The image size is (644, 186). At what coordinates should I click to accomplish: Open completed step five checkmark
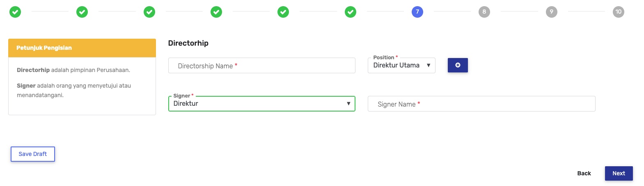tap(283, 12)
